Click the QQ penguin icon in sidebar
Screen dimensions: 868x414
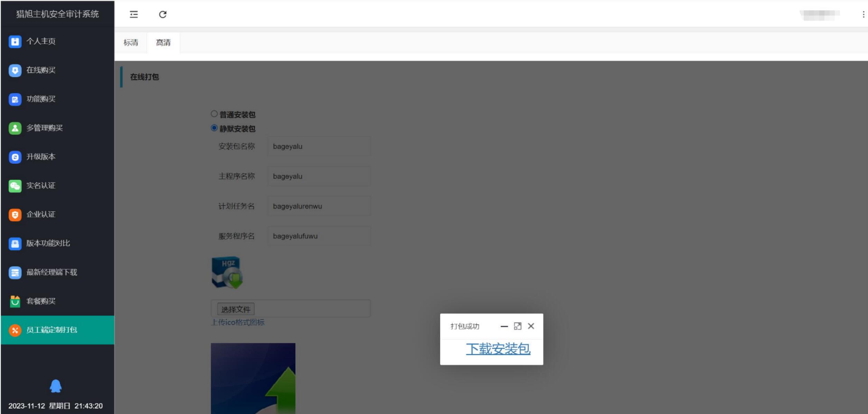[x=56, y=386]
